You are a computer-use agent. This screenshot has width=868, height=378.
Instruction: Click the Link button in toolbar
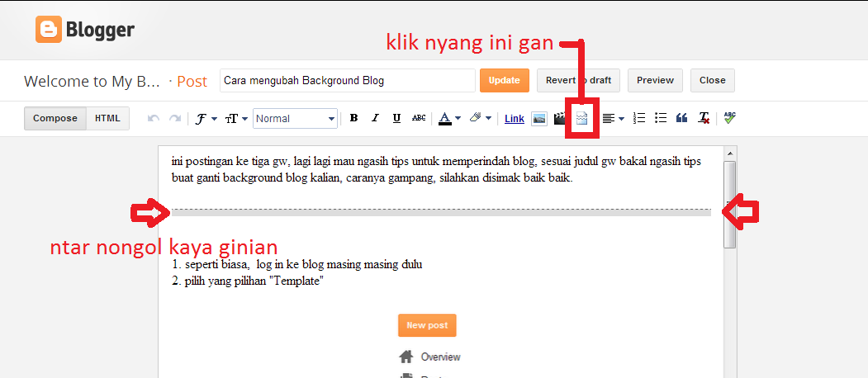tap(515, 119)
